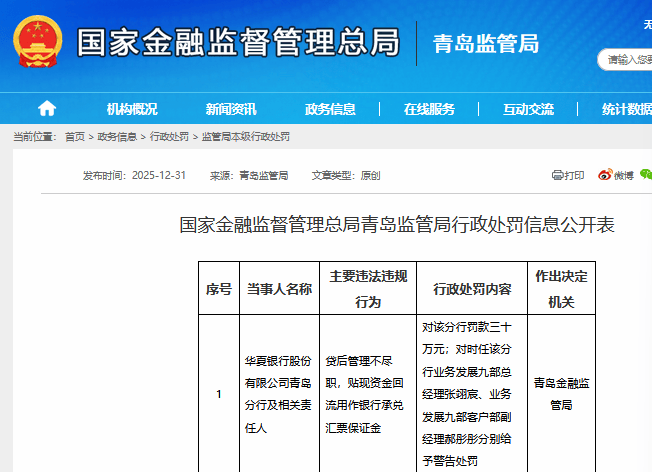Open the 统计数据 navigation item

pos(625,109)
